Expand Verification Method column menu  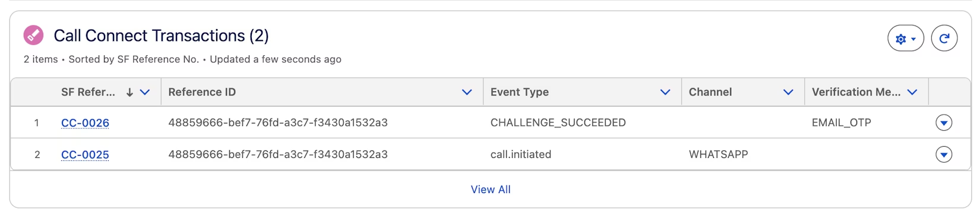(x=912, y=92)
